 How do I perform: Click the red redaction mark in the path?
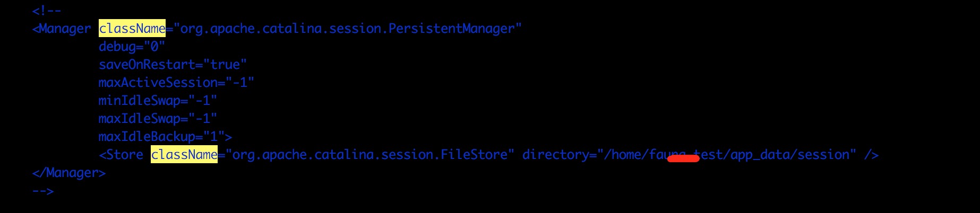(683, 158)
